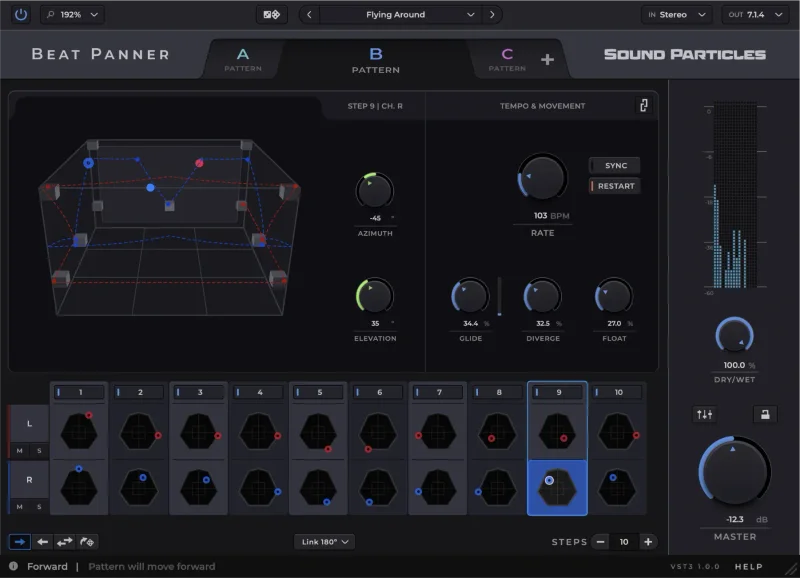Open the Link 180° dropdown
The width and height of the screenshot is (800, 578).
pos(324,542)
